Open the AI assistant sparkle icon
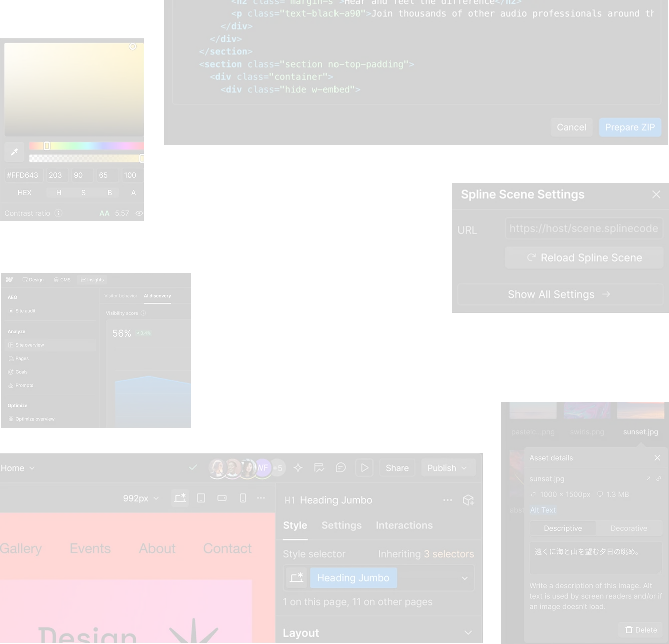Screen dimensions: 669x644 [x=298, y=468]
